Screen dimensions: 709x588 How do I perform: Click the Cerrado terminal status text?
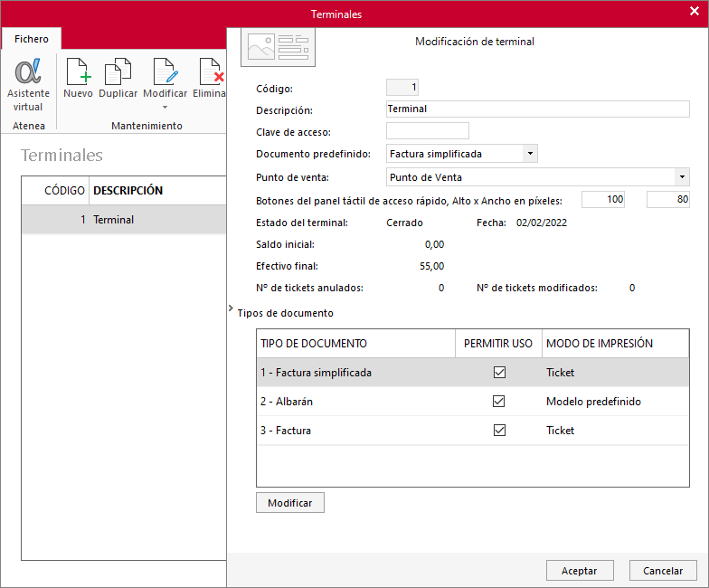tap(404, 223)
